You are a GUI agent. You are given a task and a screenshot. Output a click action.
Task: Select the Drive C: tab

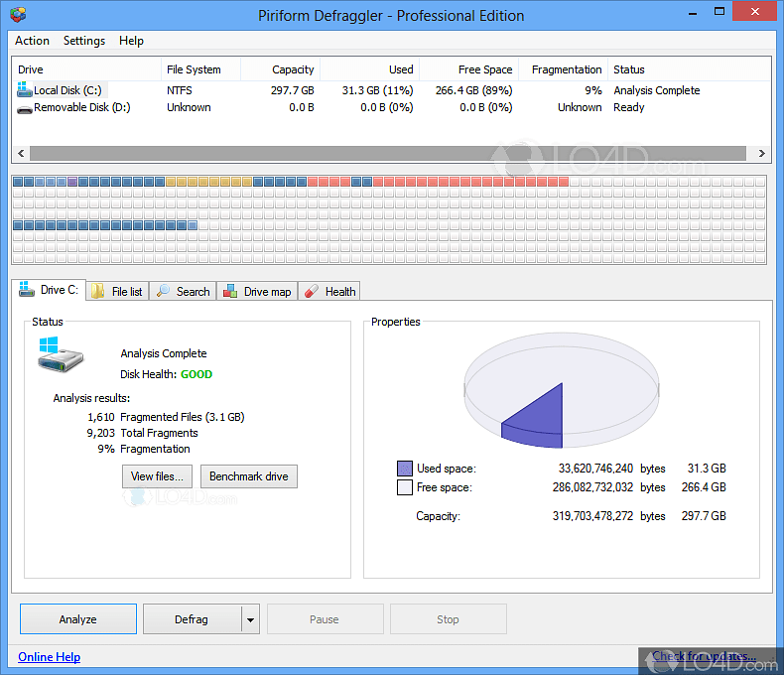point(49,290)
